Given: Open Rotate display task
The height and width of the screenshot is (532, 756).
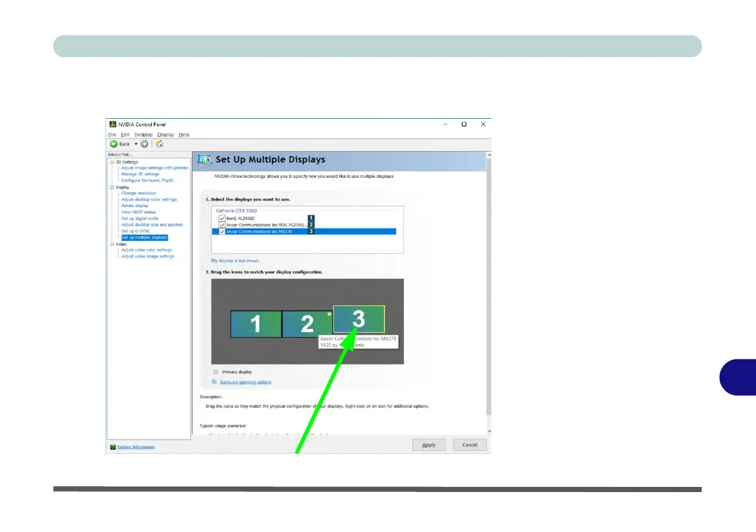Looking at the screenshot, I should (135, 206).
